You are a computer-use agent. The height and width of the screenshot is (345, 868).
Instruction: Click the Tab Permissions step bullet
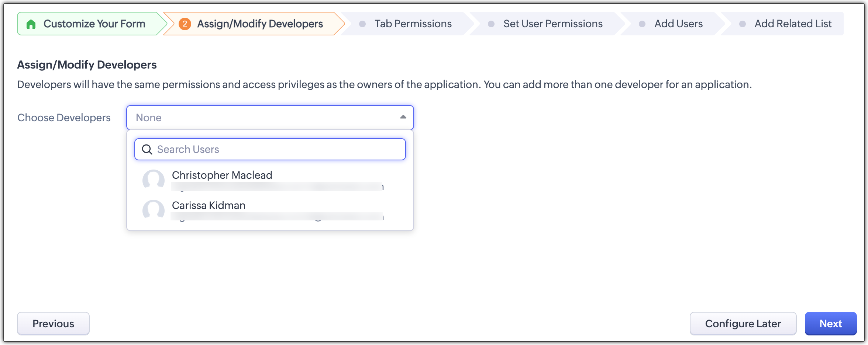[362, 24]
